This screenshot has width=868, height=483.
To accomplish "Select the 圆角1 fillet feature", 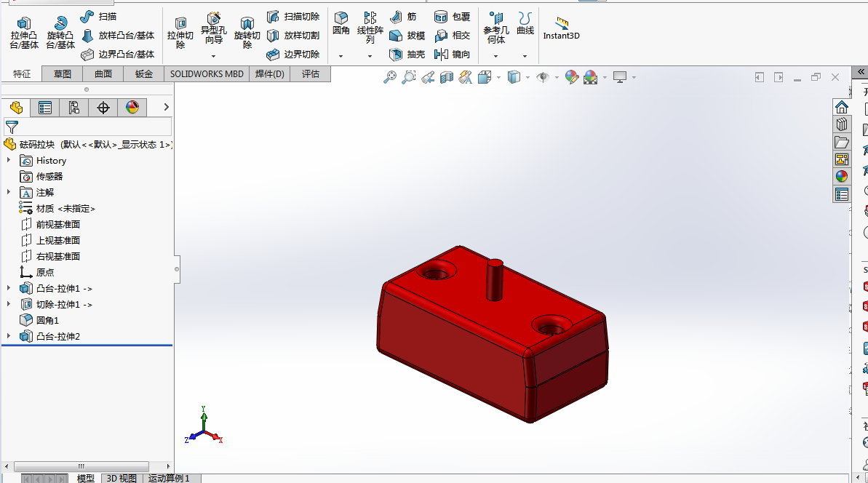I will 39,320.
